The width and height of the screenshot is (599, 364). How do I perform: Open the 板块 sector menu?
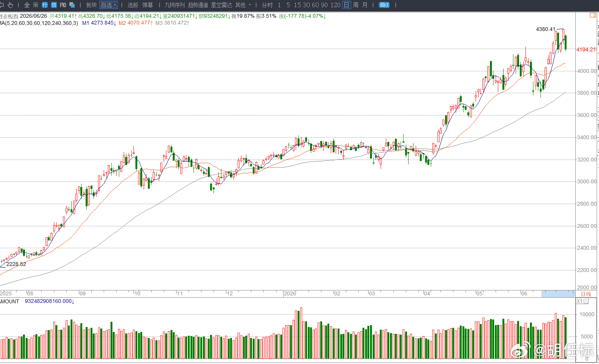pos(91,5)
